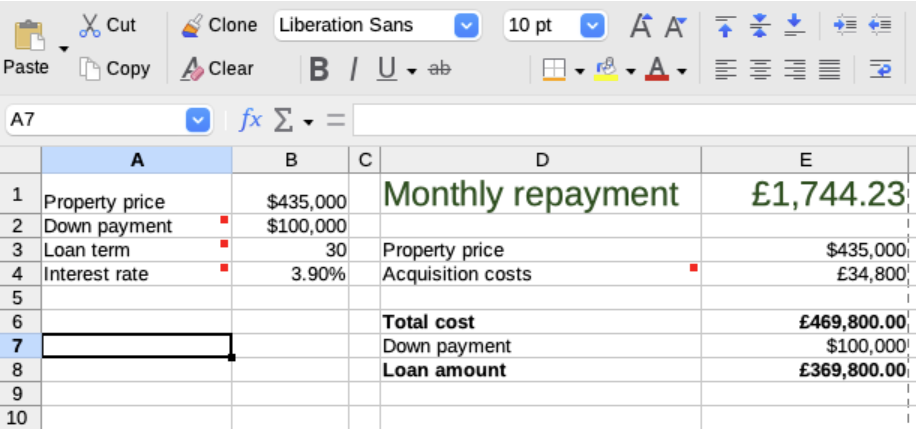918x431 pixels.
Task: Toggle italic formatting
Action: coord(353,69)
